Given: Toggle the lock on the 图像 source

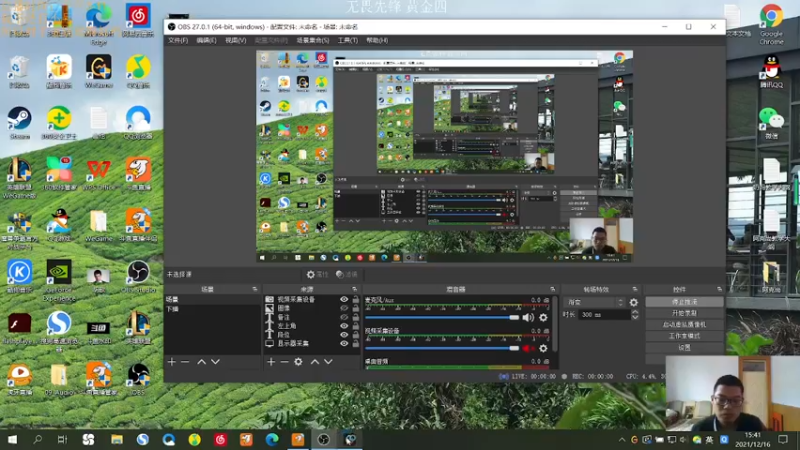Looking at the screenshot, I should click(356, 308).
